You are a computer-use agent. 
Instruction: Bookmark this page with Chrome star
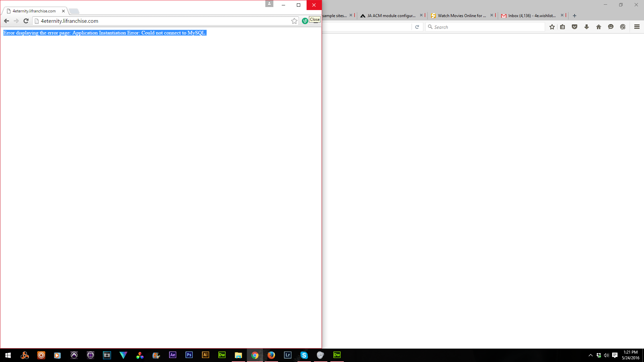294,21
